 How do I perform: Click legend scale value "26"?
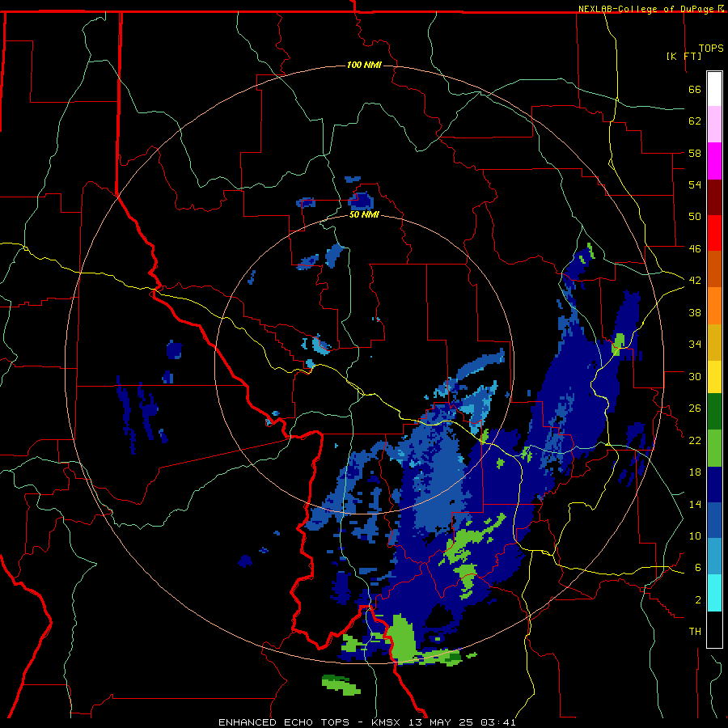(695, 408)
